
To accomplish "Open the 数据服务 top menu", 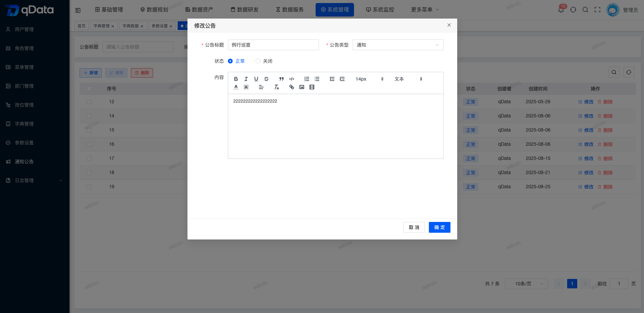I will [x=290, y=10].
